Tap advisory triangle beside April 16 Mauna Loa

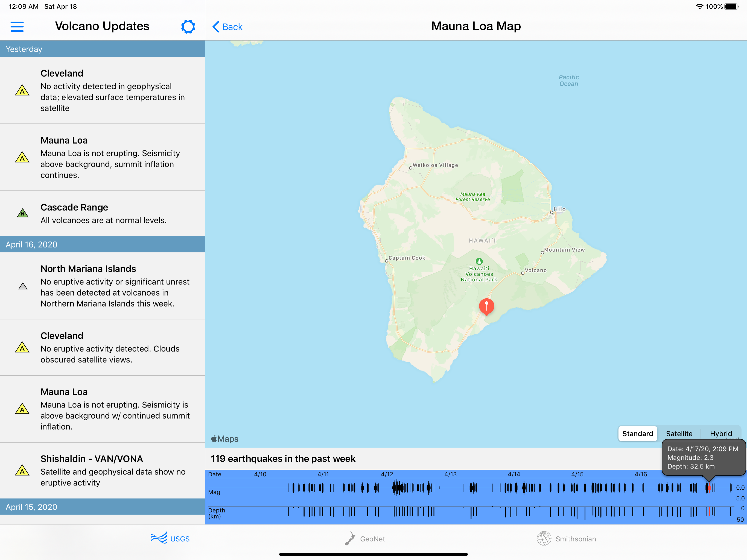click(x=22, y=409)
